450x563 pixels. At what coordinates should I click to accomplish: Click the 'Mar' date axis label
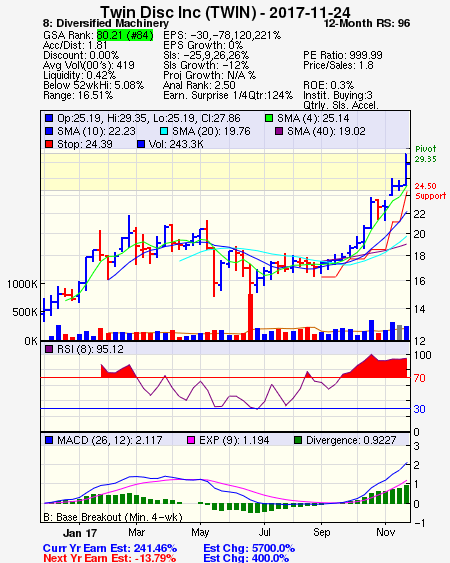pyautogui.click(x=136, y=532)
